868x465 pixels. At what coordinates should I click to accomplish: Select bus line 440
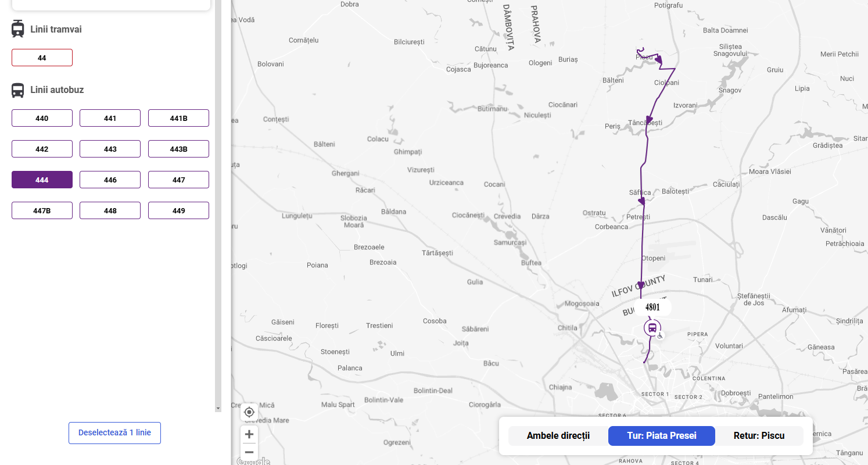pyautogui.click(x=42, y=118)
